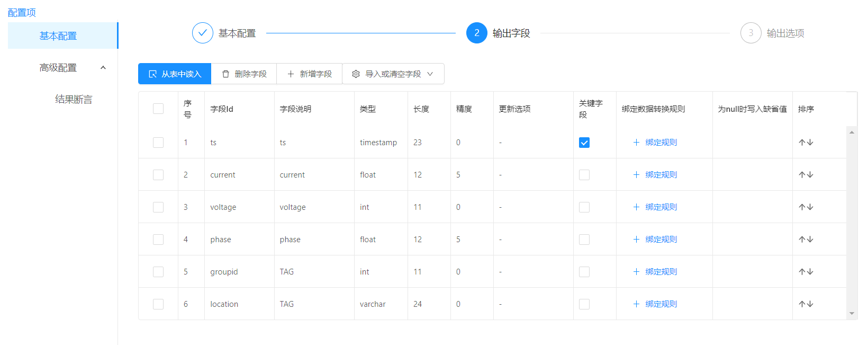Click the gear icon for 导入或清空字段
Screen dimensions: 868x345
tap(356, 74)
